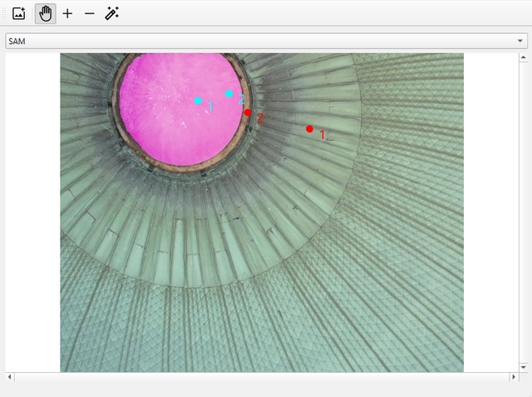Viewport: 532px width, 397px height.
Task: Click the cyan positive point 2
Action: (229, 94)
